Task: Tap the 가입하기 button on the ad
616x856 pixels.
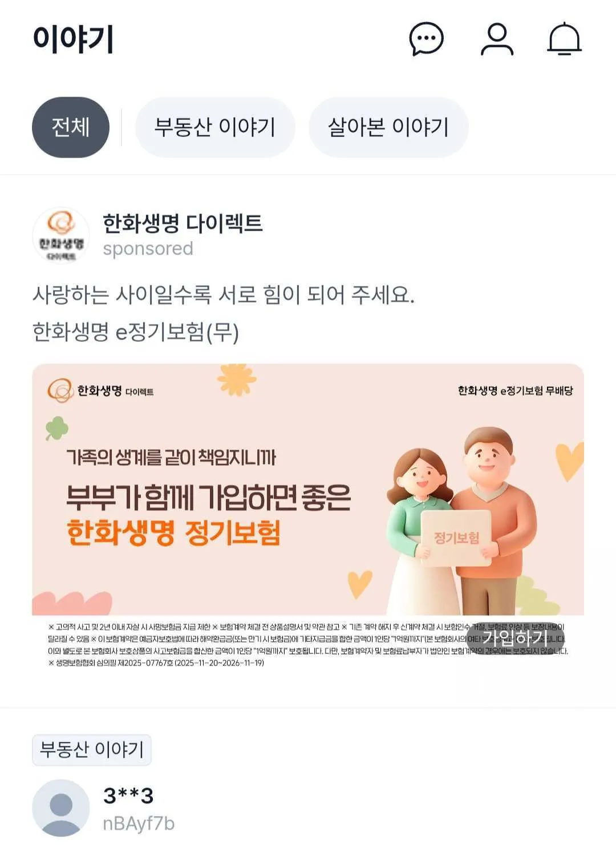Action: point(516,638)
